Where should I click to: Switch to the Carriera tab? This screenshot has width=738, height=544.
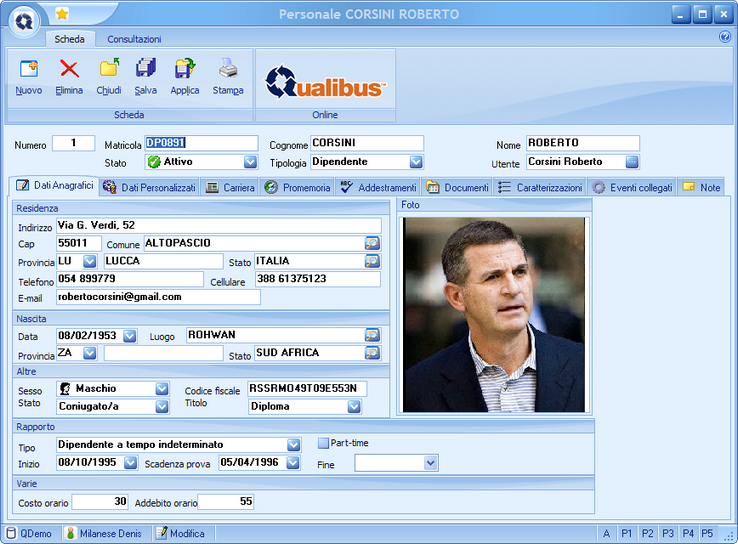click(x=230, y=187)
